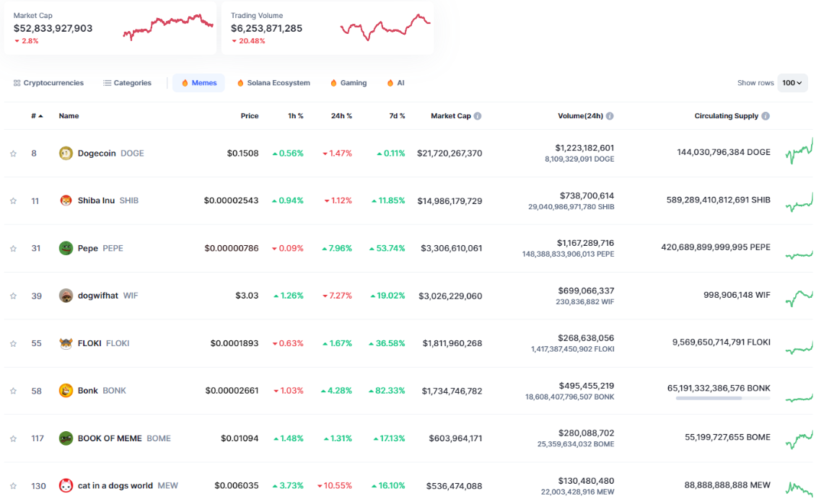Click Shiba Inu volume $738,700,614
The width and height of the screenshot is (824, 504).
click(x=587, y=196)
